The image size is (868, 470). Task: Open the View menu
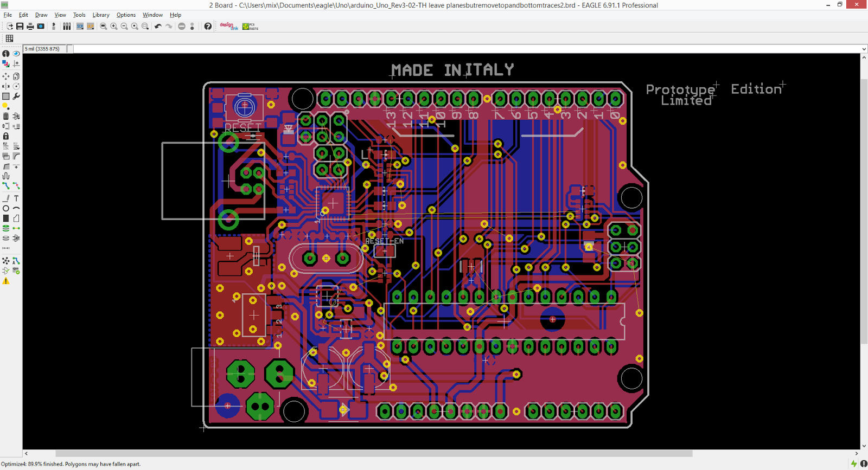[x=60, y=15]
